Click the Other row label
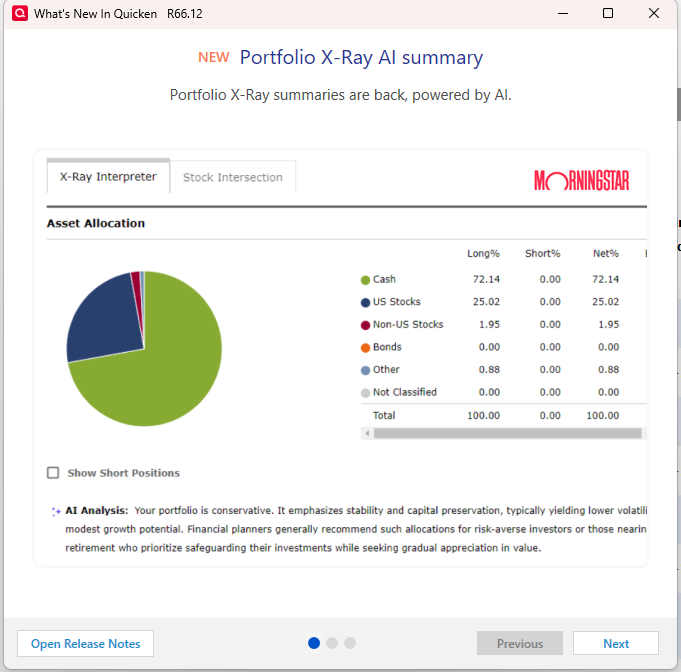The height and width of the screenshot is (672, 681). coord(386,369)
